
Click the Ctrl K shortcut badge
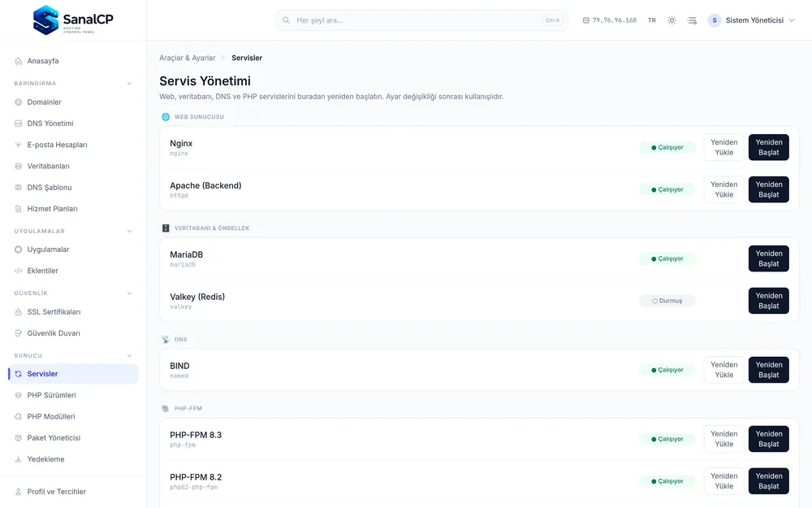coord(552,21)
